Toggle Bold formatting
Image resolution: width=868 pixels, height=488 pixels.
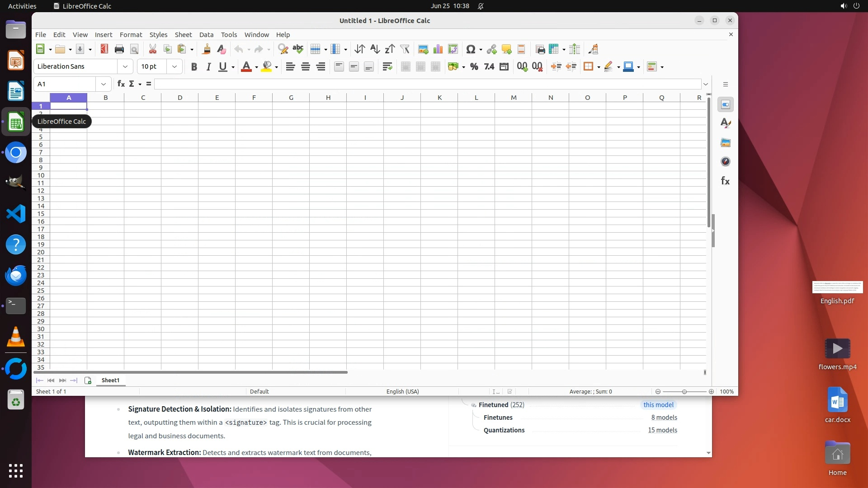click(x=194, y=67)
